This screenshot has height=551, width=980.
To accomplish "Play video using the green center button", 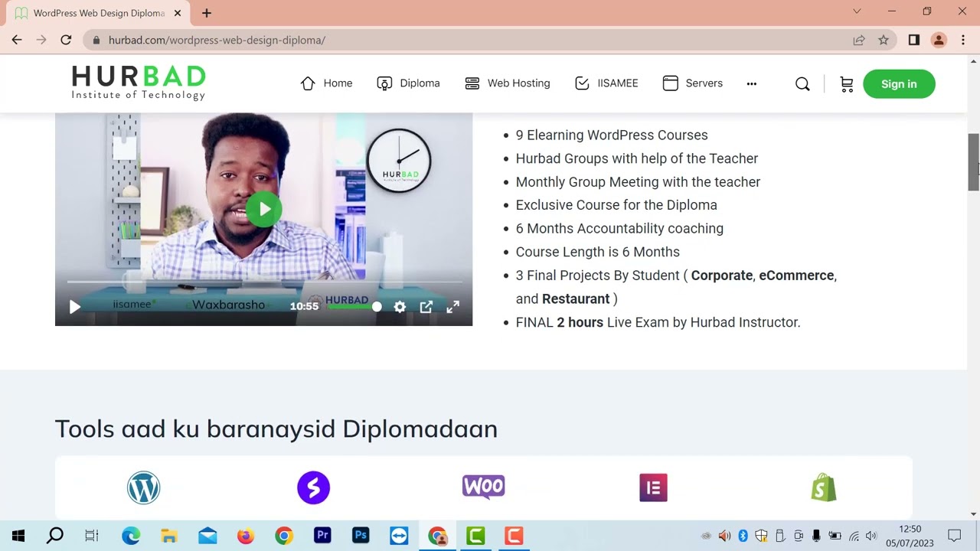I will click(x=264, y=209).
